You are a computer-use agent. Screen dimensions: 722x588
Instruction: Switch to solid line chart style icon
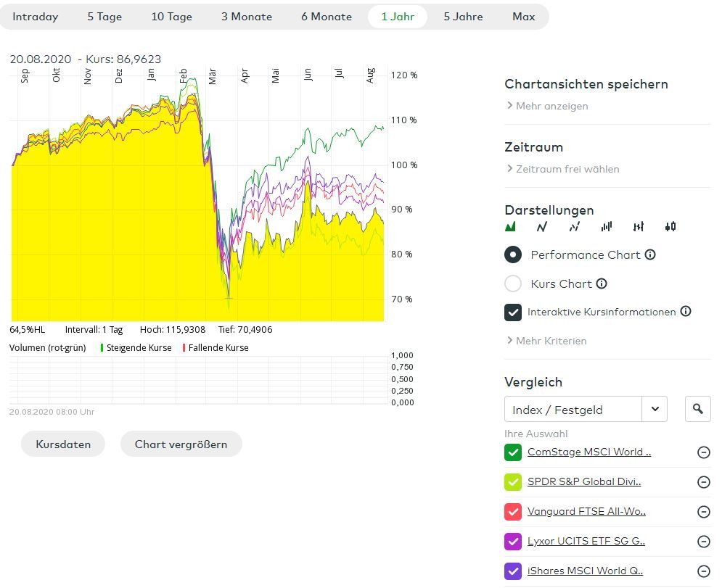542,227
